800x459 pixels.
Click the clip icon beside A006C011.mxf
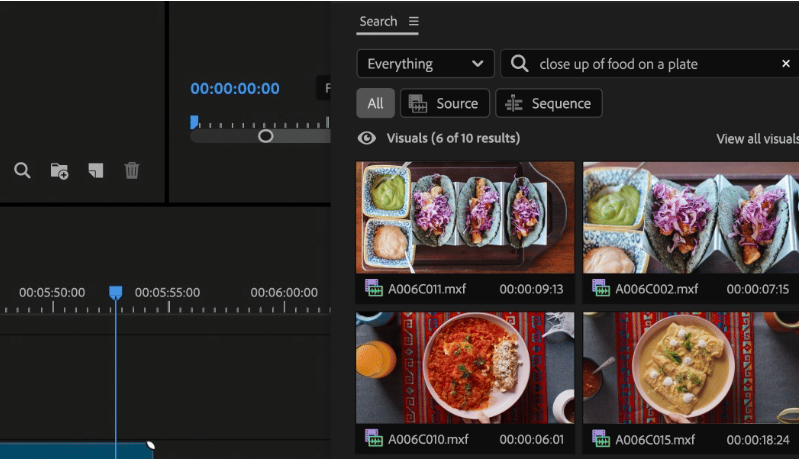click(374, 289)
